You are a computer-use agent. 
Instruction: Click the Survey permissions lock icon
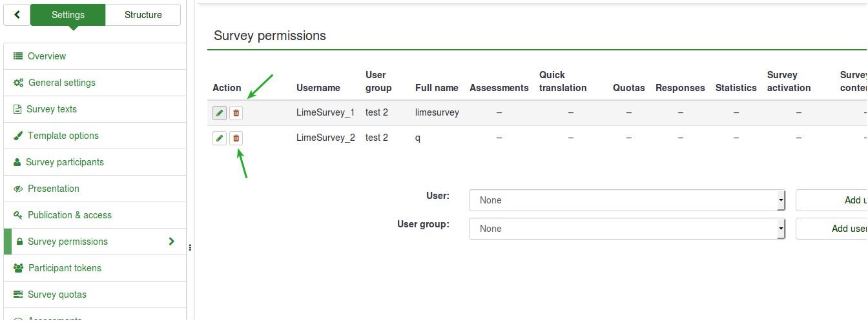click(19, 242)
